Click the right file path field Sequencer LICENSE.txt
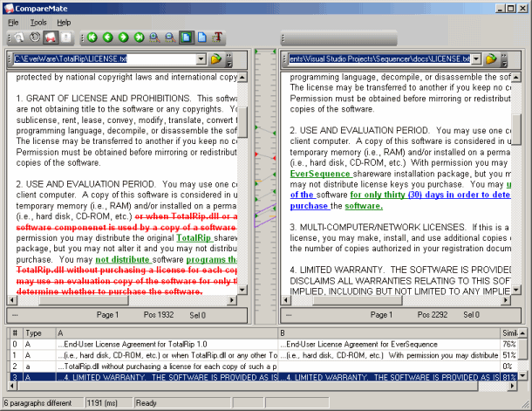 click(379, 59)
